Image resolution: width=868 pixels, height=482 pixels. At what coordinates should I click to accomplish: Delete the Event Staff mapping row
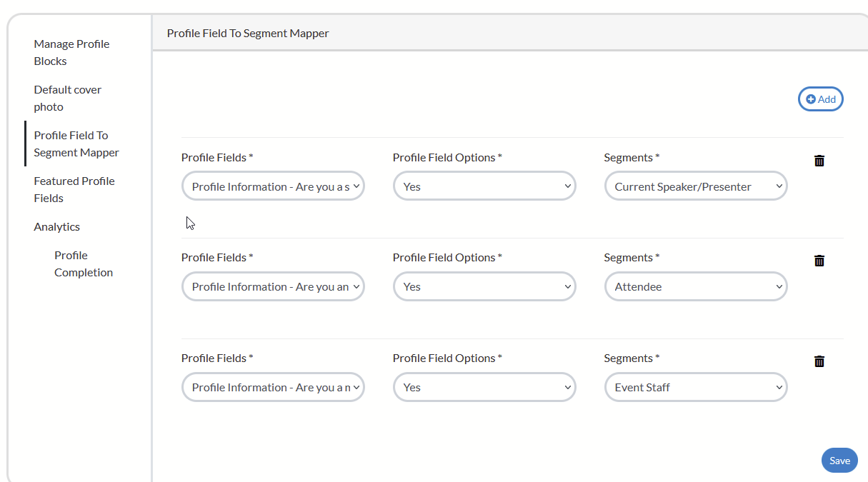819,361
